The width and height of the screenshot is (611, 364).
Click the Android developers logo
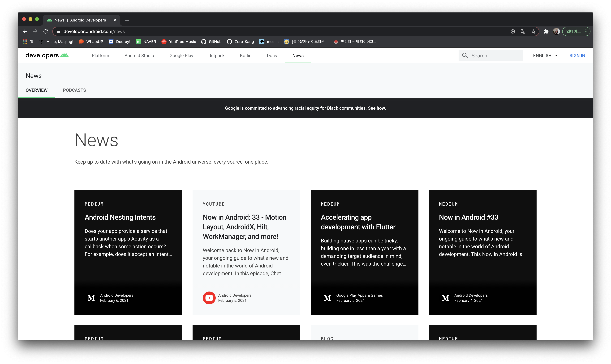click(x=47, y=55)
